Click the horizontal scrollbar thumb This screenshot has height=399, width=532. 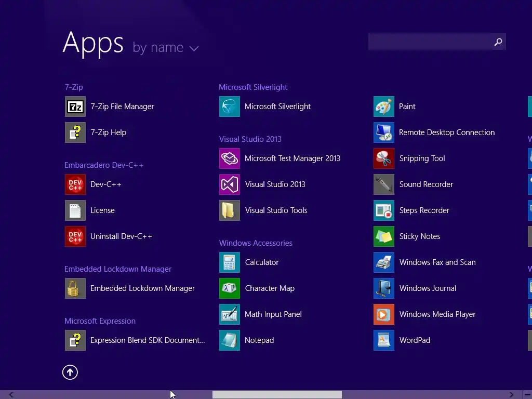click(x=277, y=395)
